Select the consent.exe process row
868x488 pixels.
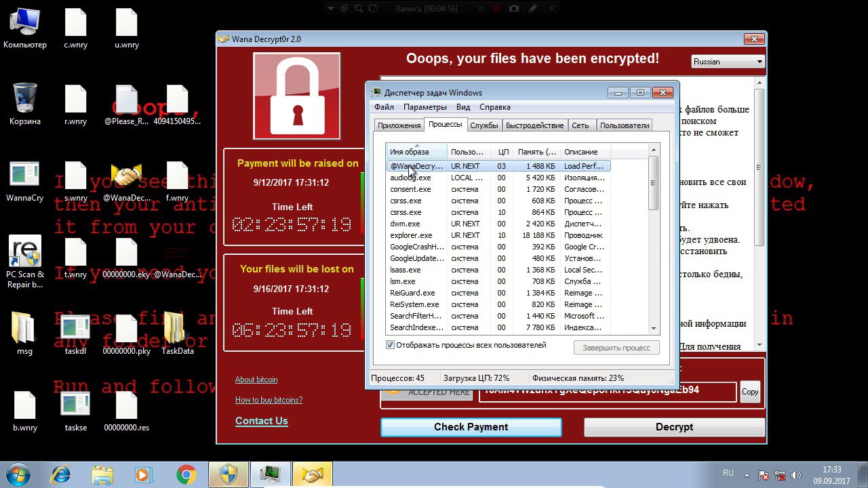coord(498,189)
